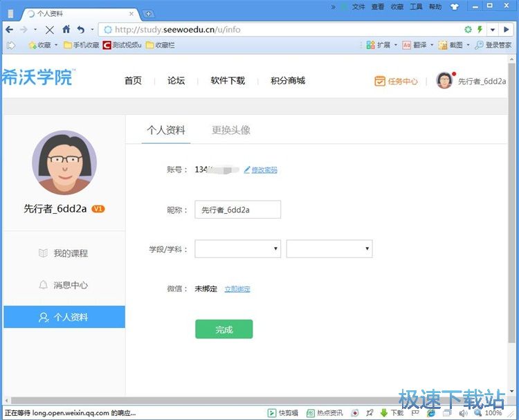Open the 工具 menu in browser

tap(416, 7)
